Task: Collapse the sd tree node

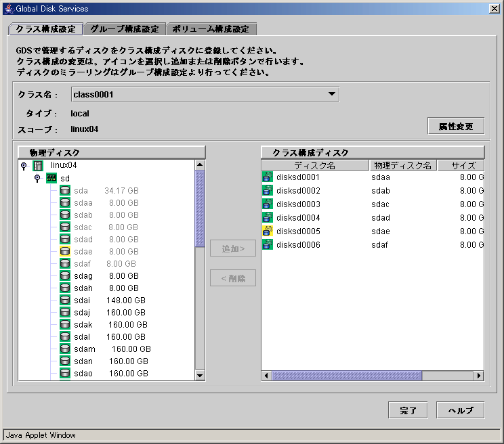Action: point(37,178)
